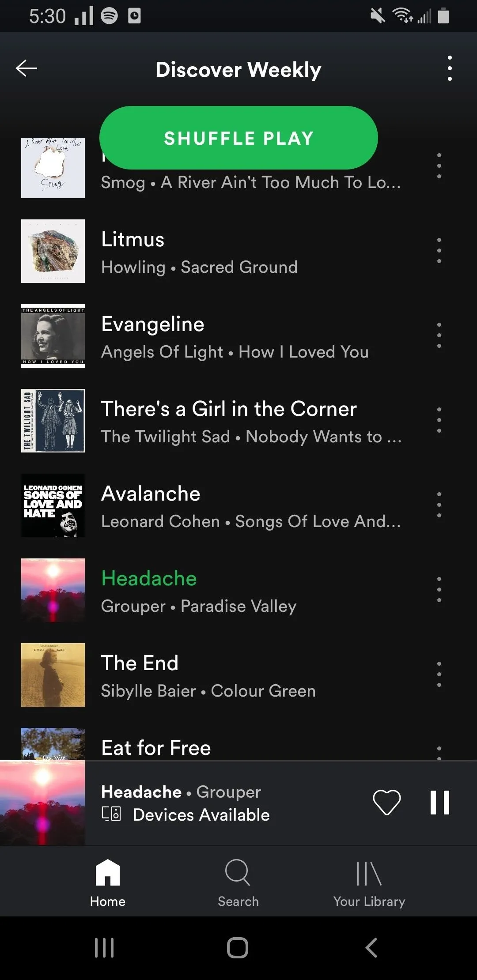Tap the Paradise Valley album cover in the list

tap(53, 590)
